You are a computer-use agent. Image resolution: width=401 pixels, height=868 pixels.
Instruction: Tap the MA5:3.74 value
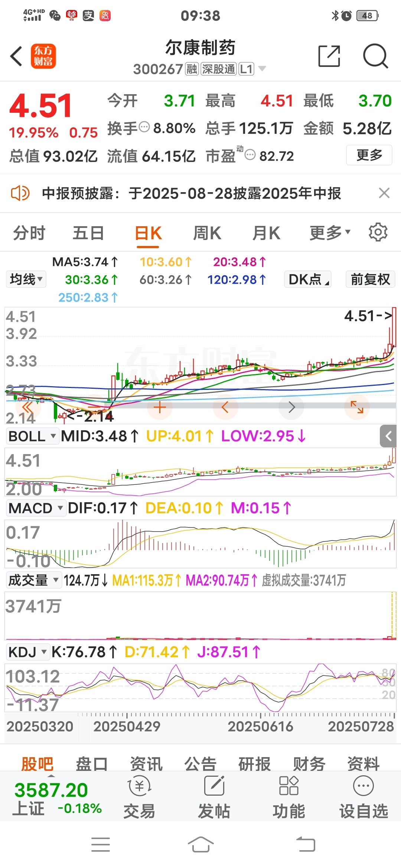(85, 262)
